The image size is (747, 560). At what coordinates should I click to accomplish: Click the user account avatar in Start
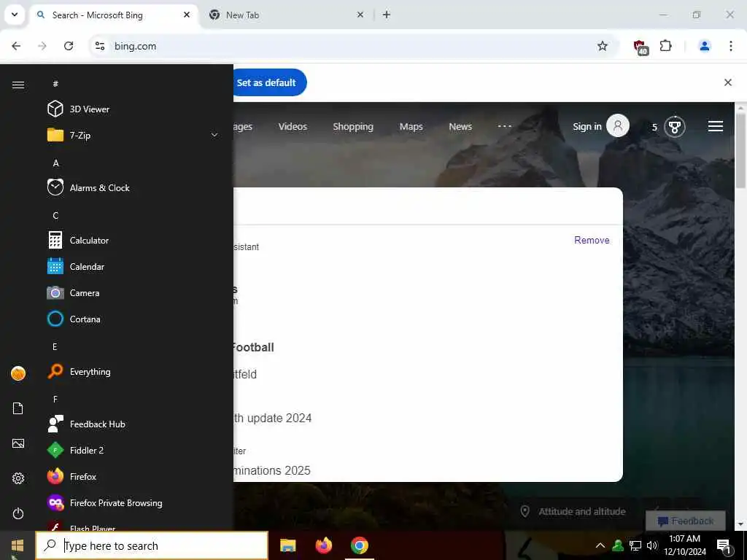point(18,373)
